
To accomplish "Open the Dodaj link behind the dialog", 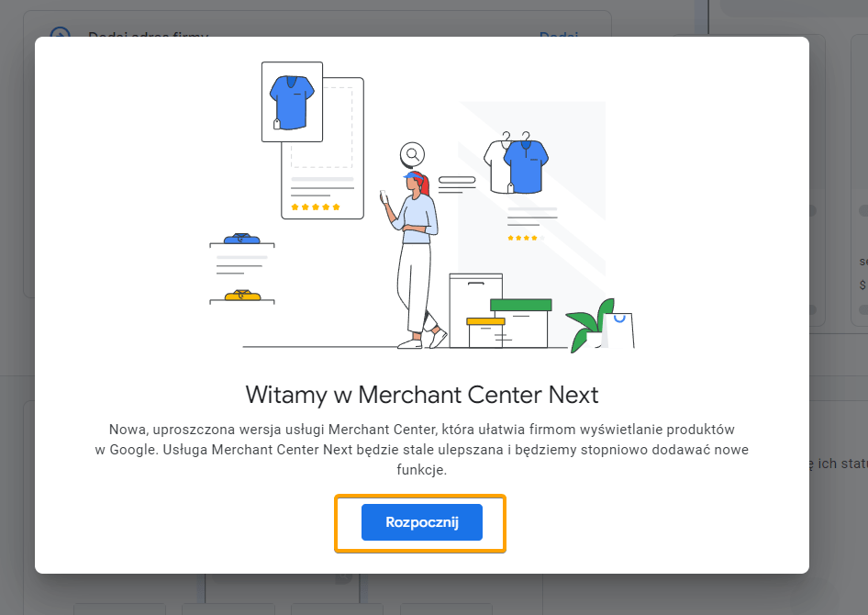I will point(559,38).
